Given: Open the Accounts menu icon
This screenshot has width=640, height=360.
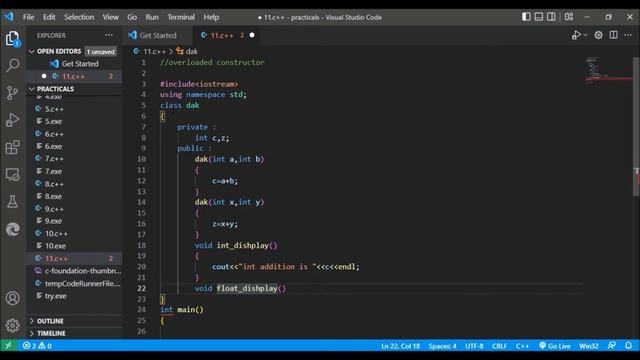Looking at the screenshot, I should [x=12, y=298].
